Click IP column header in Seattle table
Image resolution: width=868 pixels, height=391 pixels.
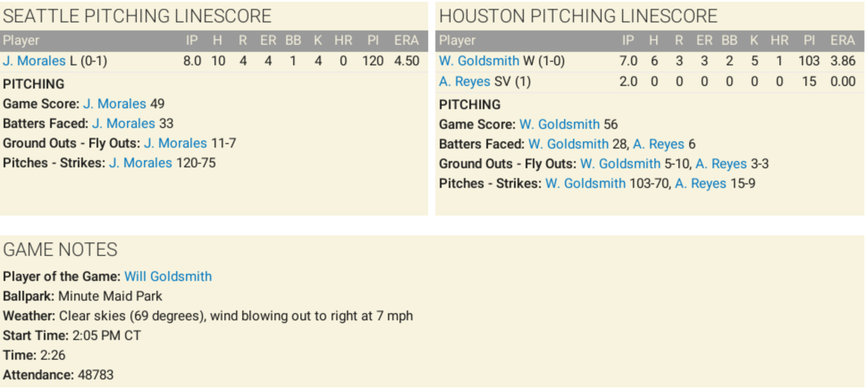(192, 41)
